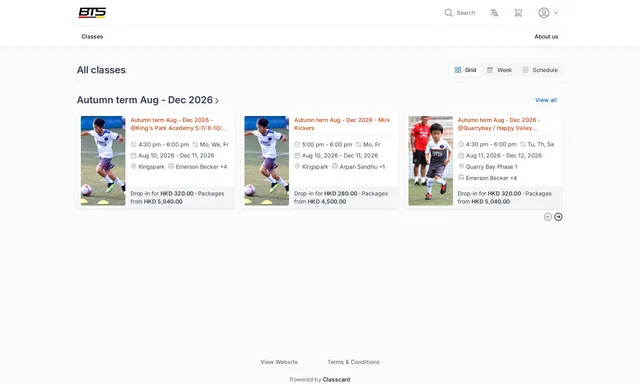Open the shopping cart

click(x=518, y=13)
